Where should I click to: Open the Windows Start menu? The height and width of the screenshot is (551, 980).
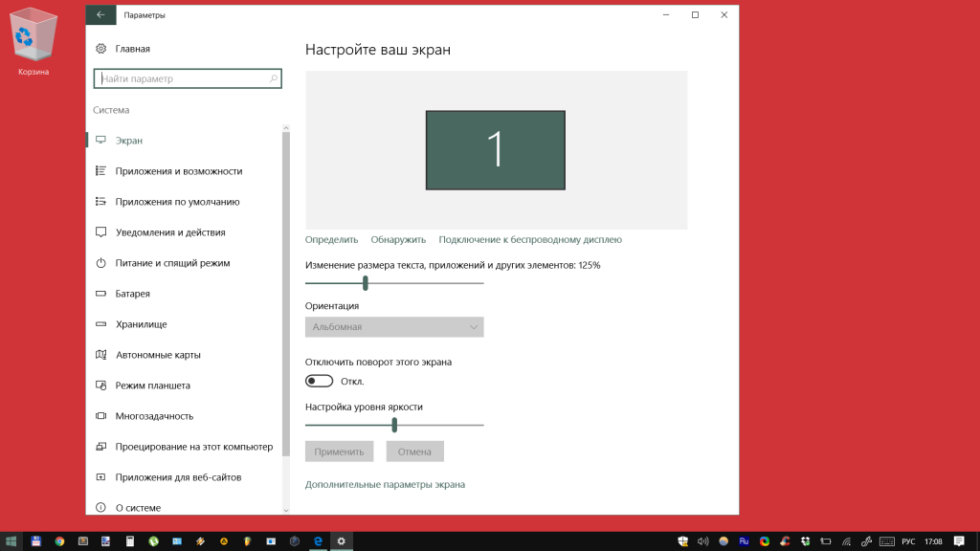(11, 541)
